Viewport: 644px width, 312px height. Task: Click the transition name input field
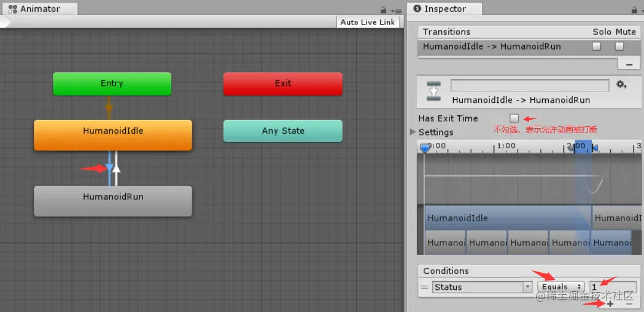pos(530,85)
